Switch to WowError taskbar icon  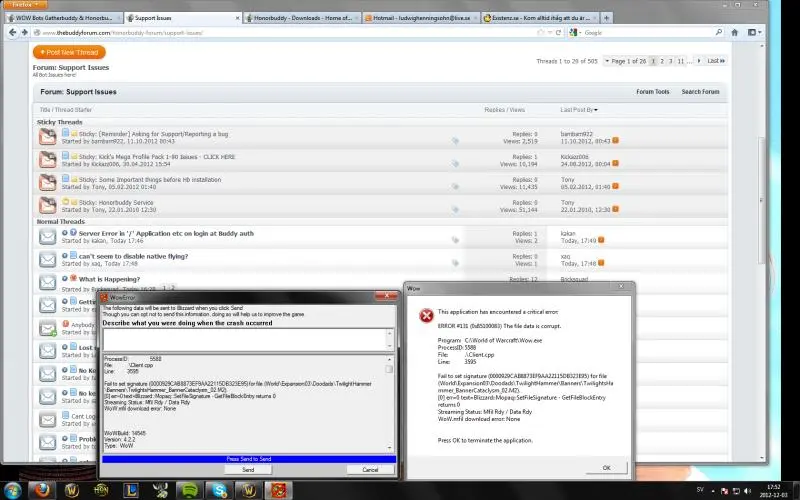click(x=279, y=490)
